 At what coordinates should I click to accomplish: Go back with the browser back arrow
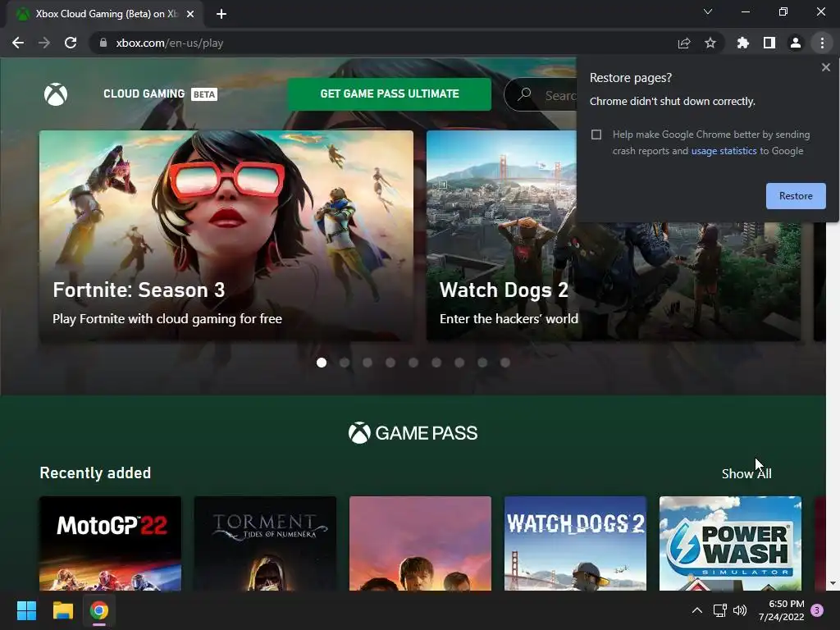point(18,43)
